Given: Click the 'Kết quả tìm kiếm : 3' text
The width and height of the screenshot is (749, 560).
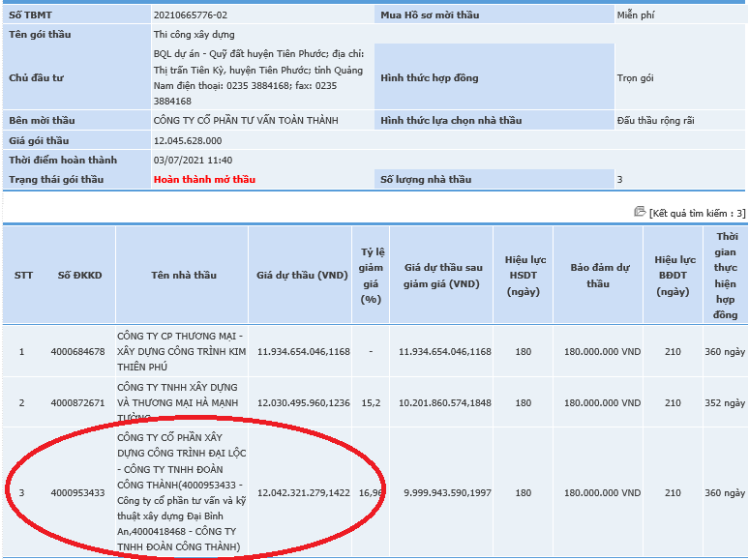Looking at the screenshot, I should tap(697, 213).
